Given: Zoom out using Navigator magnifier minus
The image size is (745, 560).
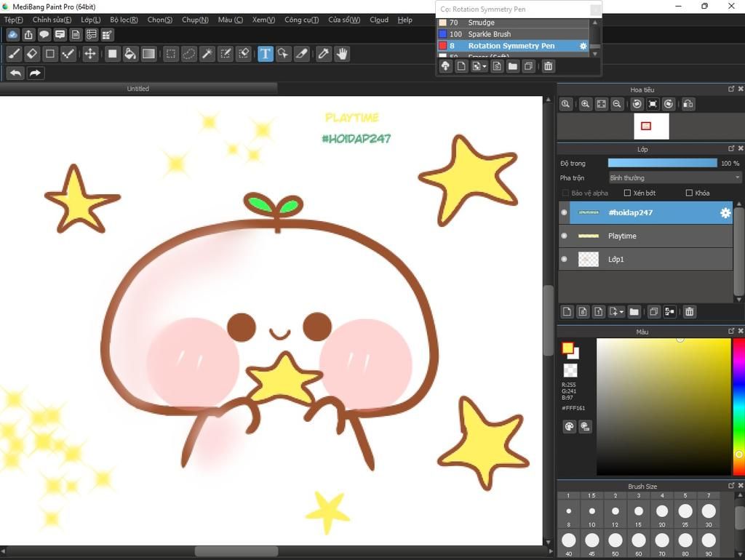Looking at the screenshot, I should tap(617, 104).
